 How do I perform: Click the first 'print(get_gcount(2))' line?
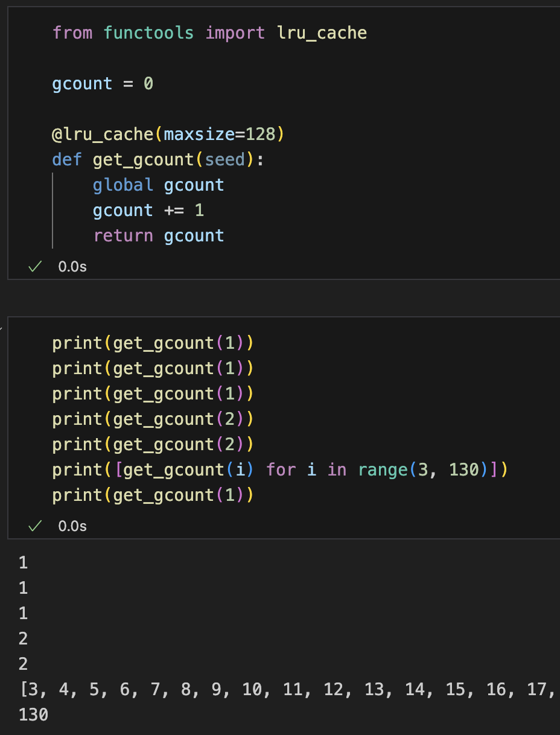(x=153, y=419)
